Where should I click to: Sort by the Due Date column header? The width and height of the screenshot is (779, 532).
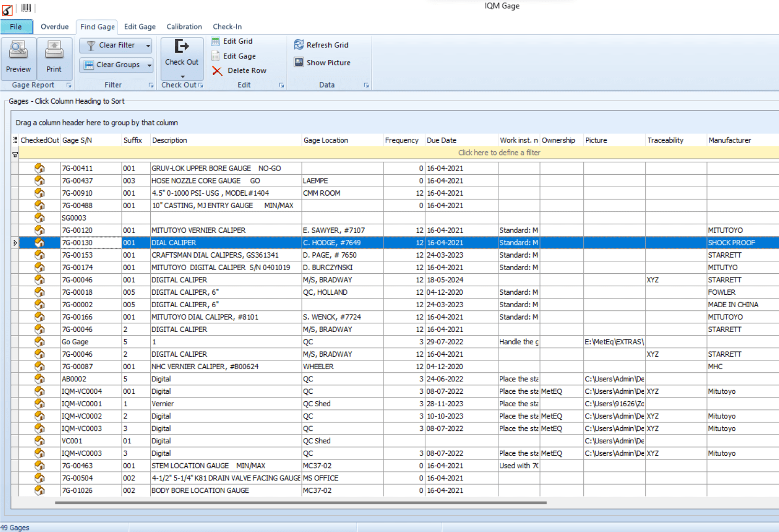(441, 140)
